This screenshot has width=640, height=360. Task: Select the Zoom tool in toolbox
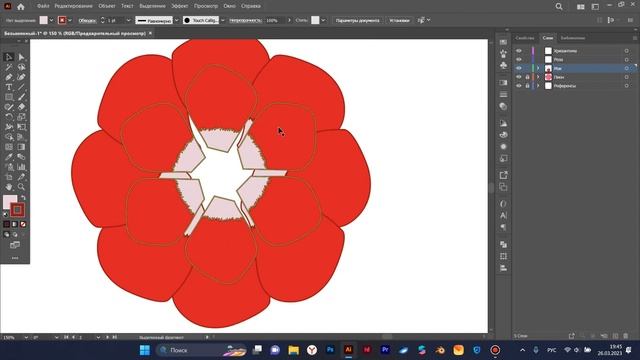21,187
